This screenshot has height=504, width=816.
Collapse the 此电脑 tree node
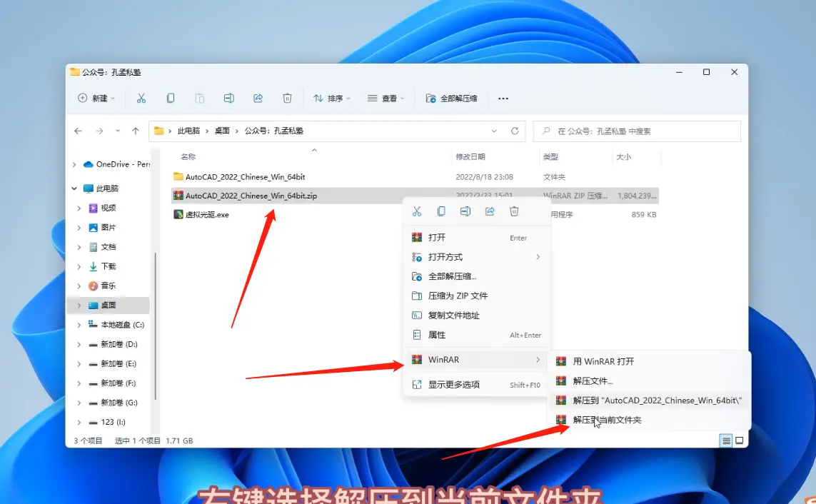(74, 188)
